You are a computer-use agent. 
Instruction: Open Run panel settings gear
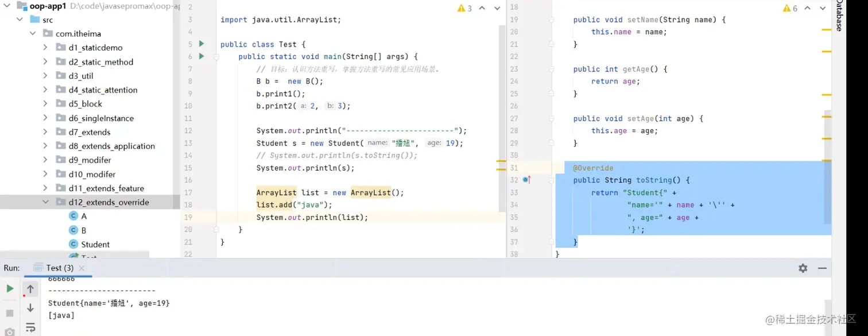pos(803,268)
